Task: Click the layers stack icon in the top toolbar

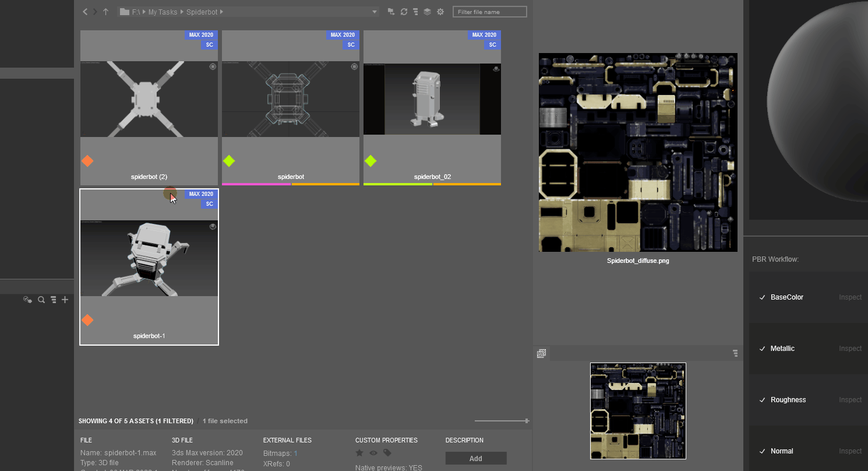Action: (428, 12)
